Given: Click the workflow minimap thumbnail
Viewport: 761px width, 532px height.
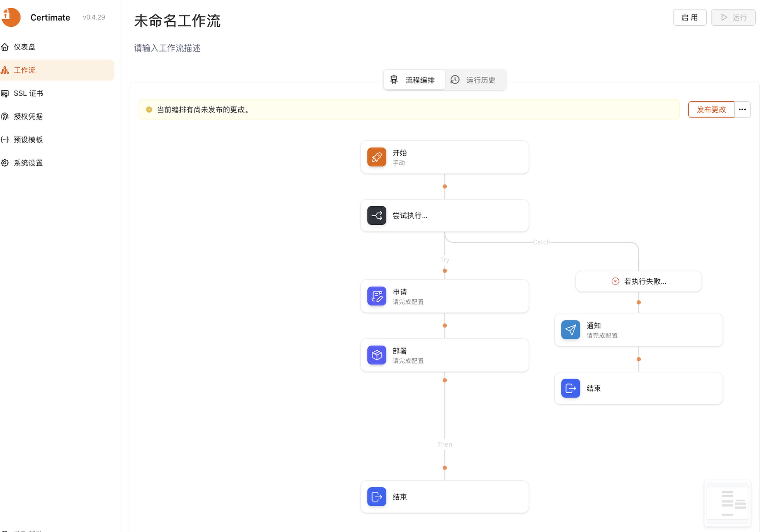Looking at the screenshot, I should click(x=728, y=503).
